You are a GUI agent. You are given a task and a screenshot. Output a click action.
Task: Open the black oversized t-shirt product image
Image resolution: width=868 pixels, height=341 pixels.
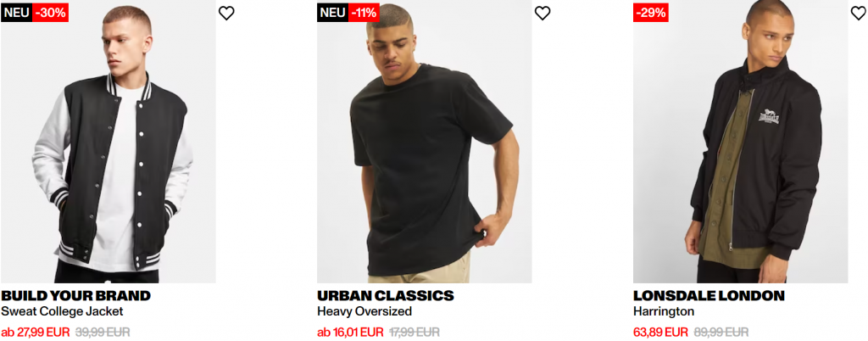pos(425,142)
